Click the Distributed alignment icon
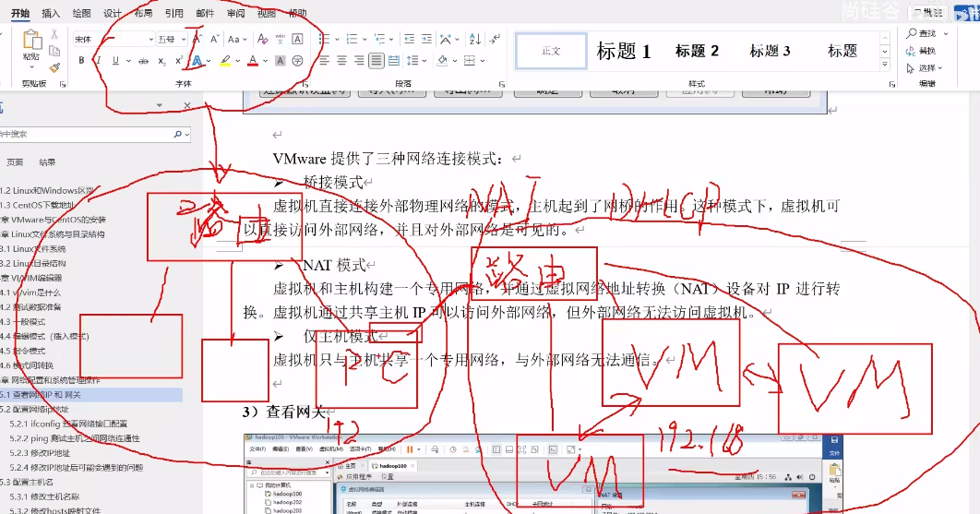980x514 pixels. 394,61
